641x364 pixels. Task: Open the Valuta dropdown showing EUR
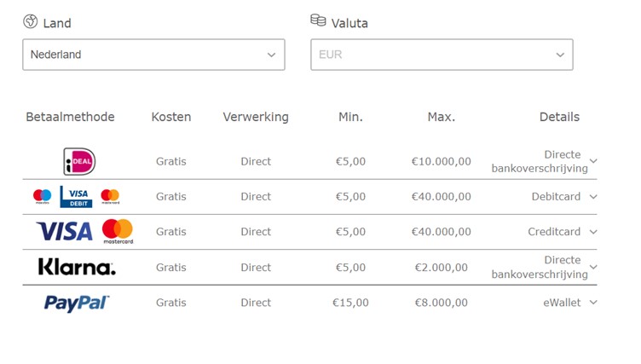pyautogui.click(x=442, y=55)
